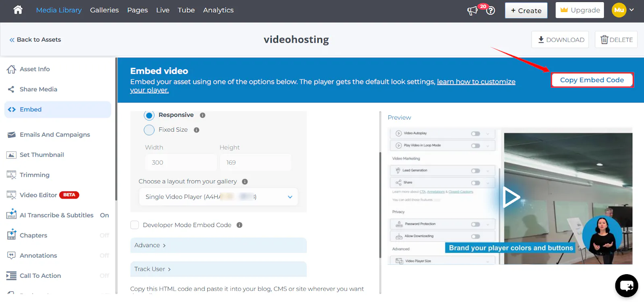Click the Create button
The image size is (644, 302).
(x=526, y=10)
